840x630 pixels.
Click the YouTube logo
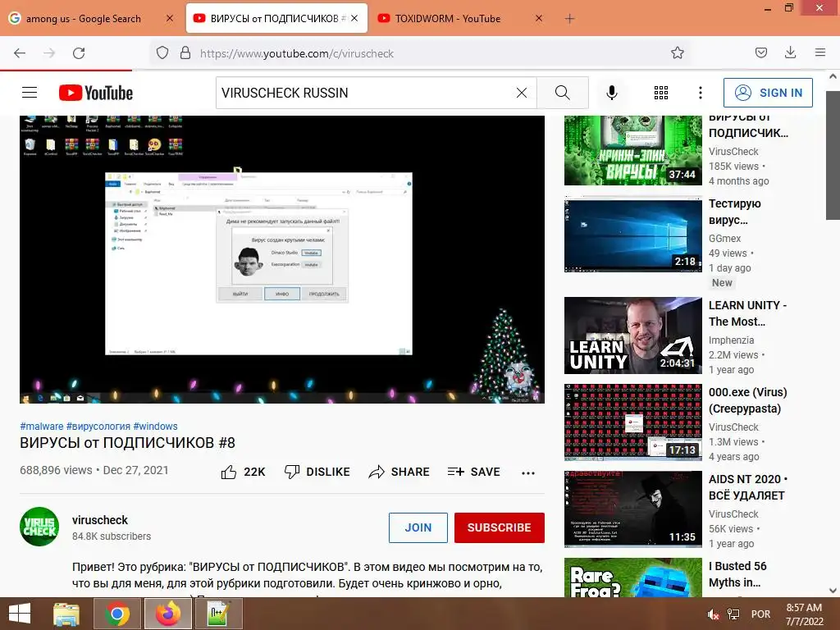click(96, 93)
